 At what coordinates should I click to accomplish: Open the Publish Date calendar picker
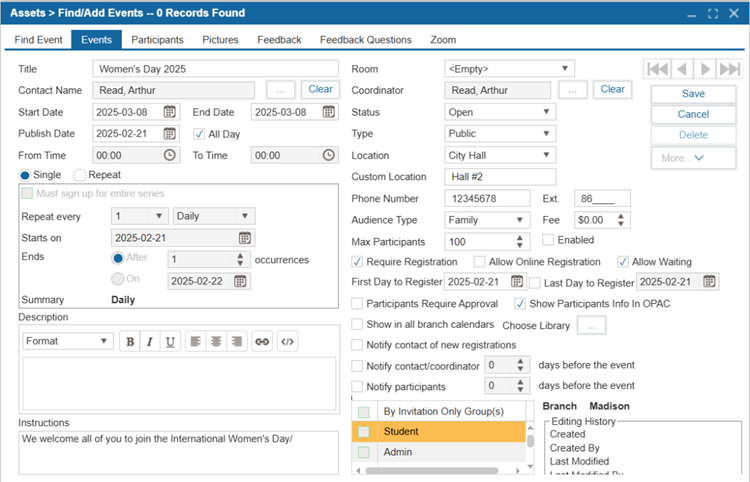tap(169, 133)
